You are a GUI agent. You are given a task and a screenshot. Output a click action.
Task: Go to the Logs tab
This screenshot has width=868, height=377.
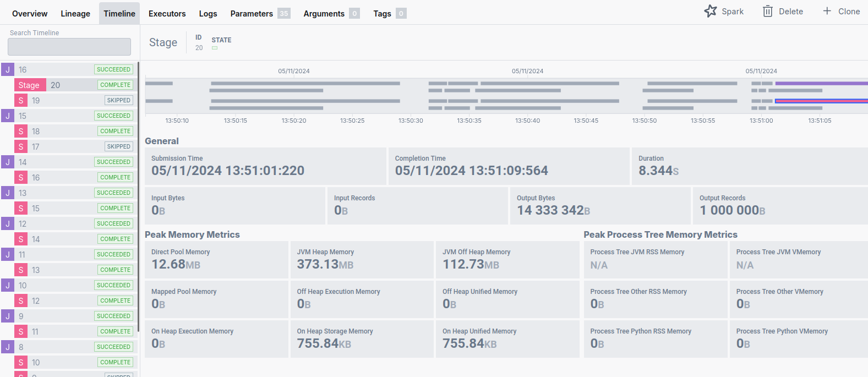[208, 14]
